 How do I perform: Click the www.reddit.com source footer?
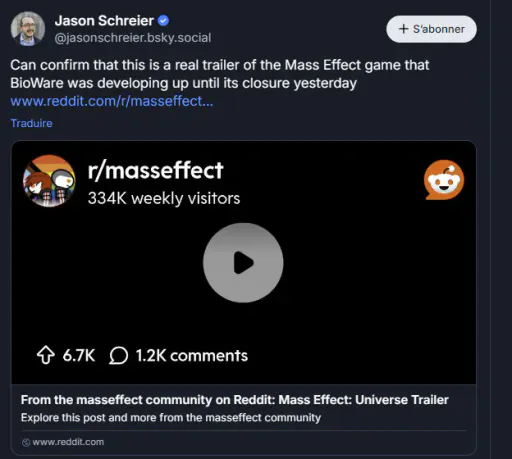63,442
